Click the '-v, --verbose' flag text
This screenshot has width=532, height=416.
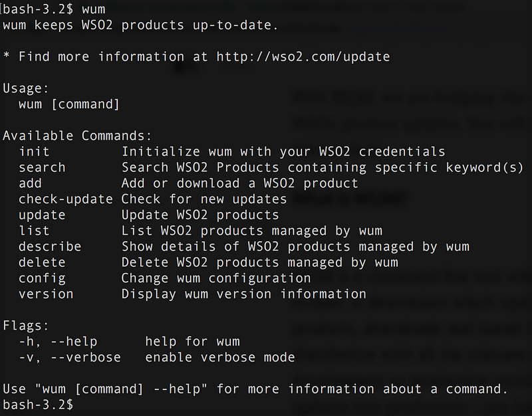tap(70, 358)
